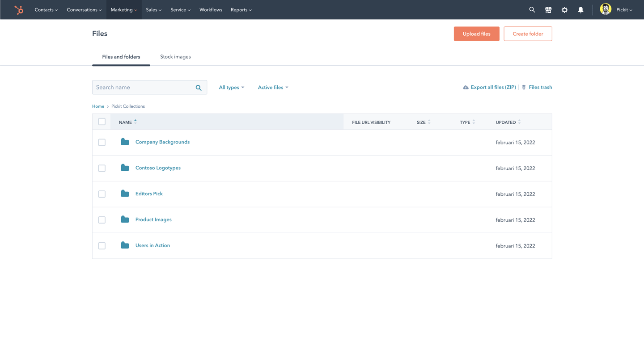
Task: Check the Product Images row checkbox
Action: click(x=102, y=220)
